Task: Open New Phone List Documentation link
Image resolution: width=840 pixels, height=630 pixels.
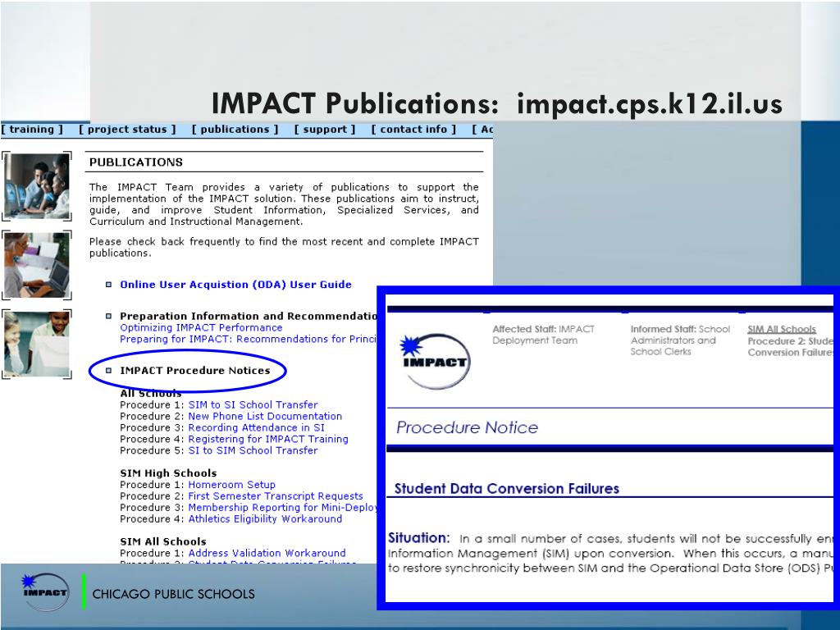Action: coord(265,416)
